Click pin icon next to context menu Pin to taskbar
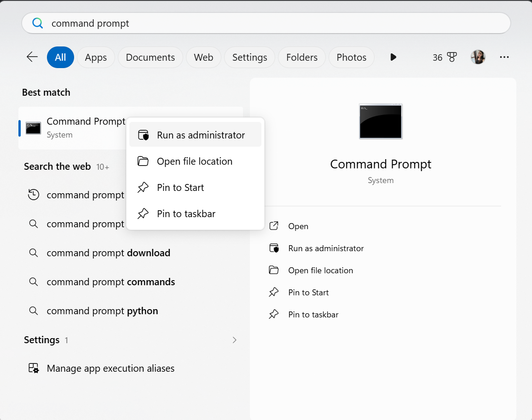 click(x=143, y=213)
